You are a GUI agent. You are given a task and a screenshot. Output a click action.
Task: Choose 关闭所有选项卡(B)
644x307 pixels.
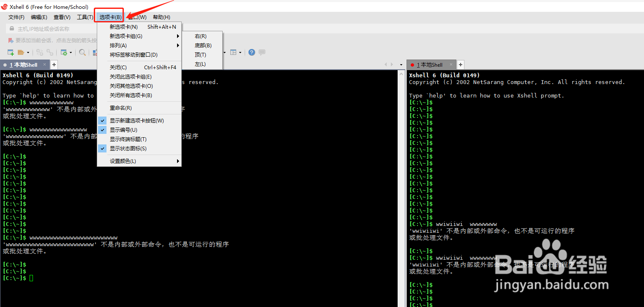pos(139,95)
